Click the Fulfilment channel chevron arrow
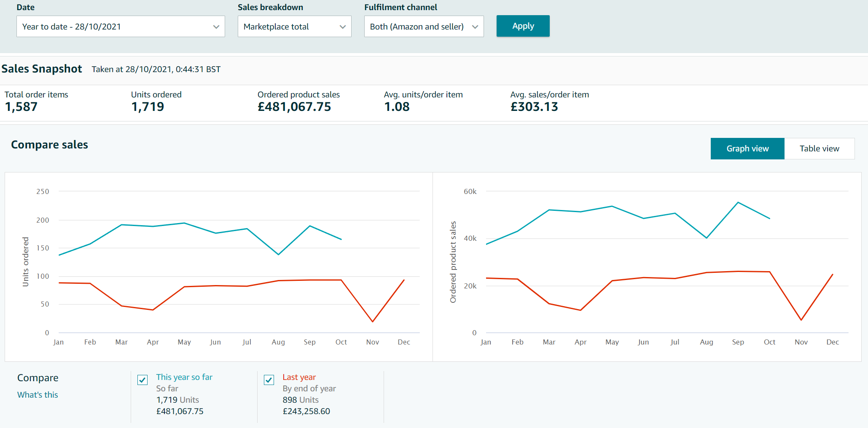The height and width of the screenshot is (428, 868). [x=475, y=27]
